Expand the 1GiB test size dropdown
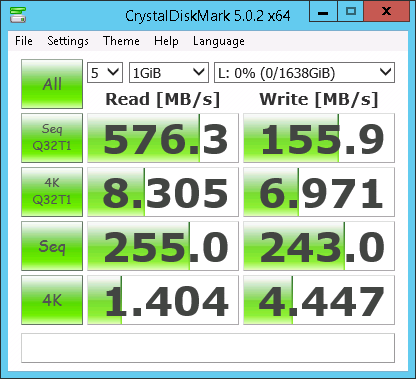 169,72
